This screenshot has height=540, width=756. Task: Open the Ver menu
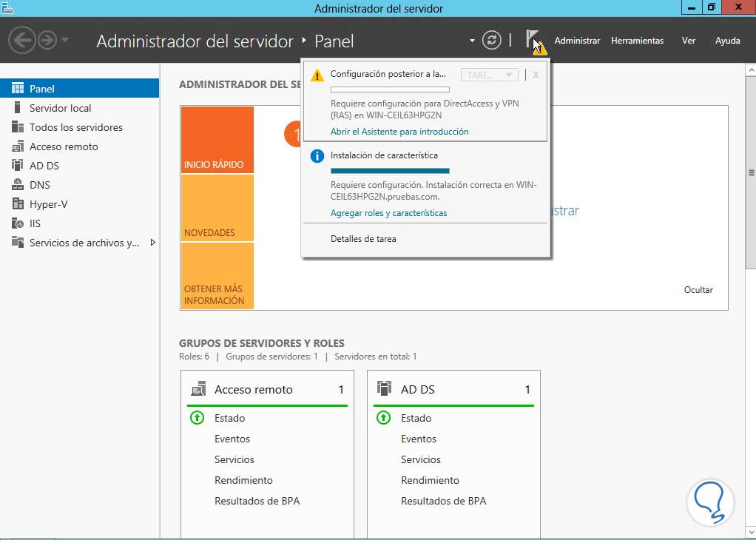pyautogui.click(x=689, y=41)
